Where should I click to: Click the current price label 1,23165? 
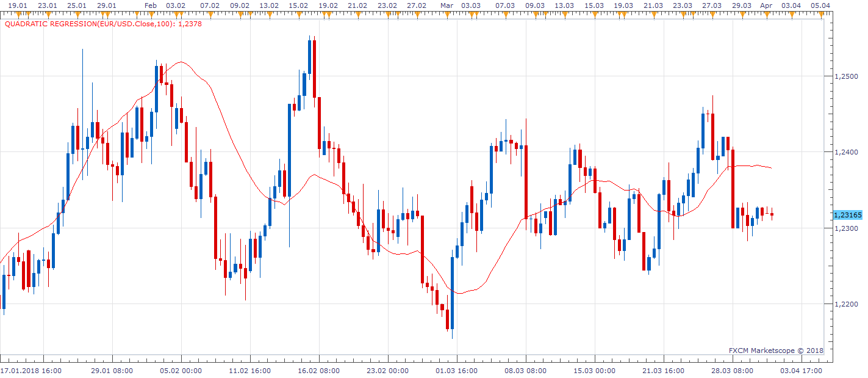tap(847, 215)
